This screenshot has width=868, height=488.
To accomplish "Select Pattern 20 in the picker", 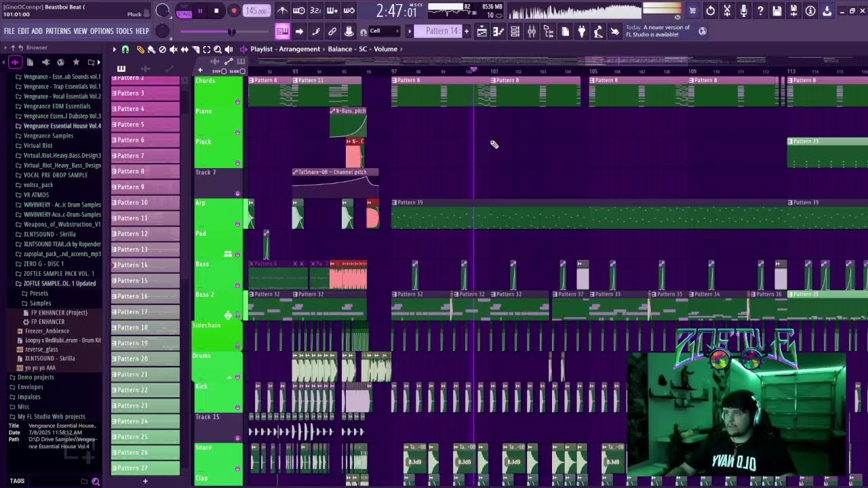I will pyautogui.click(x=145, y=359).
